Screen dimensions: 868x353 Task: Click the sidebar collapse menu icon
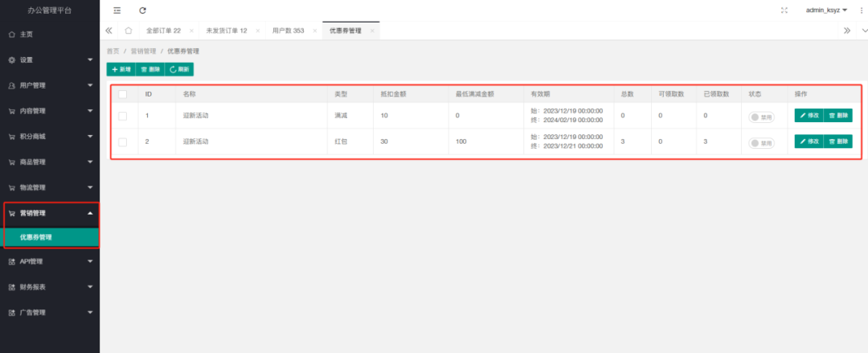[x=117, y=10]
